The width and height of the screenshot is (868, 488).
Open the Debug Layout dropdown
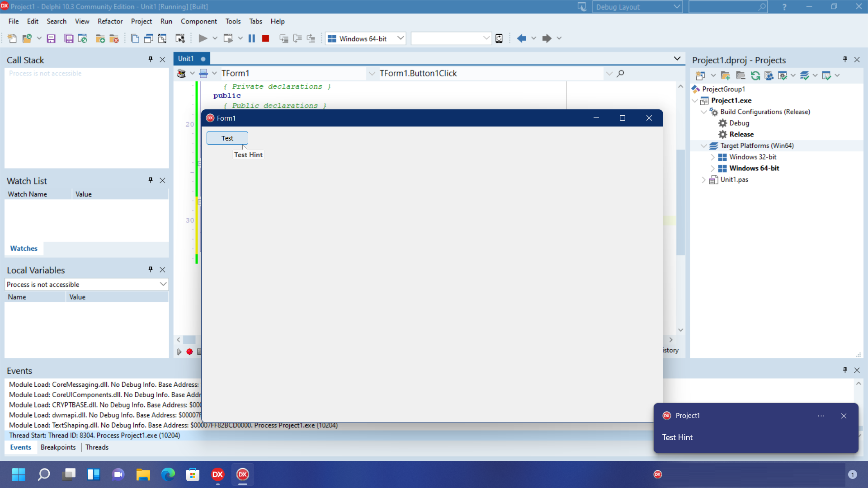(x=676, y=7)
